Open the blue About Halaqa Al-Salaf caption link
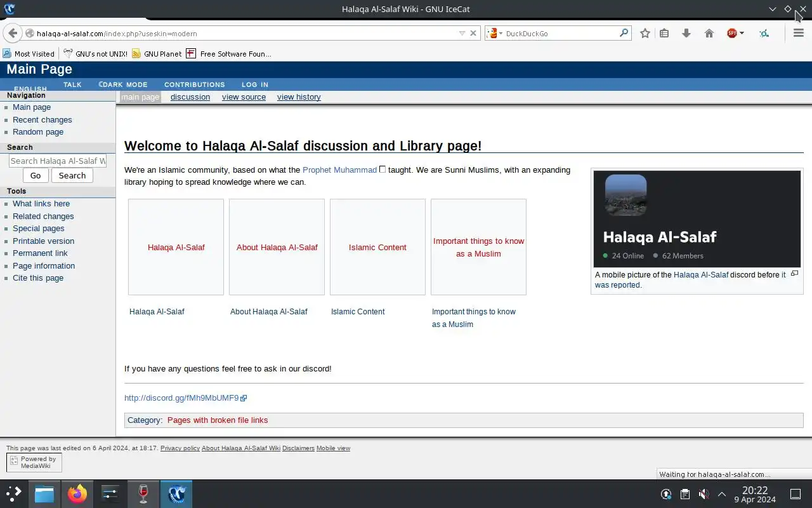 (x=269, y=312)
